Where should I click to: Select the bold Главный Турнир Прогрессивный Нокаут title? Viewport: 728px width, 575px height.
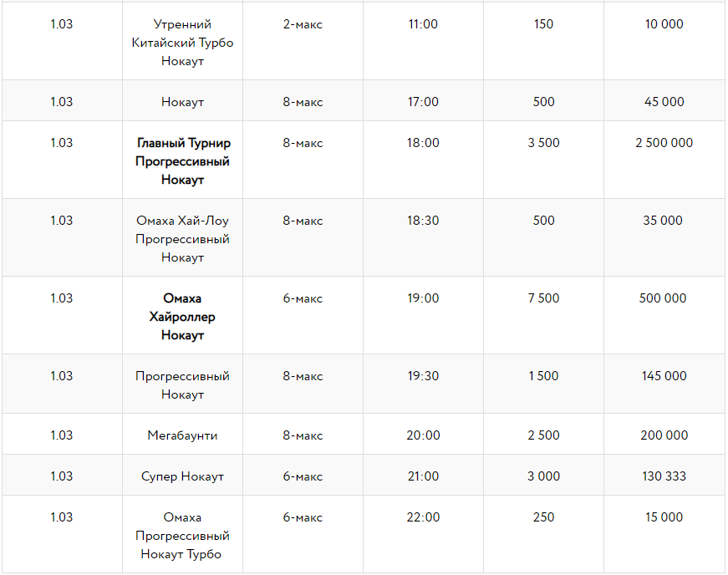[182, 161]
